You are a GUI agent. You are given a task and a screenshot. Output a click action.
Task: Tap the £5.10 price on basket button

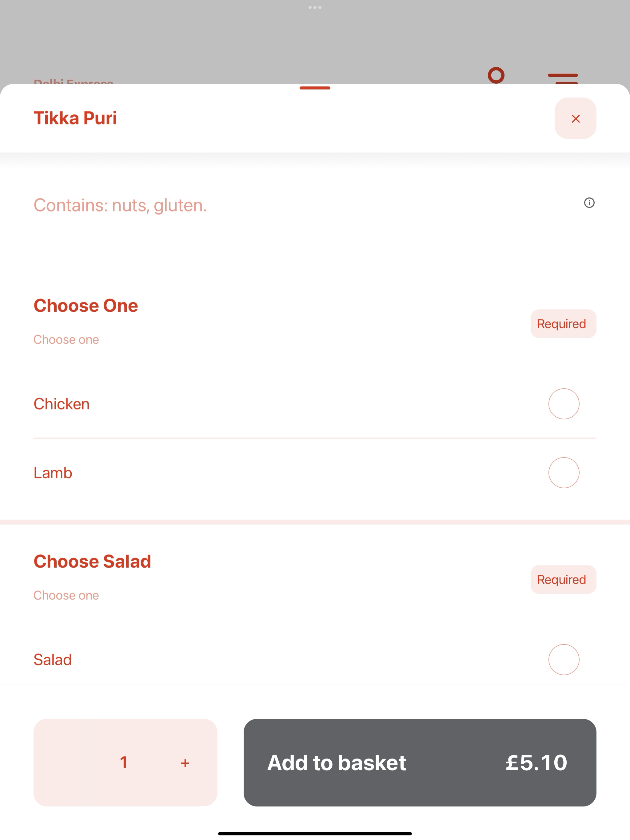click(x=536, y=763)
